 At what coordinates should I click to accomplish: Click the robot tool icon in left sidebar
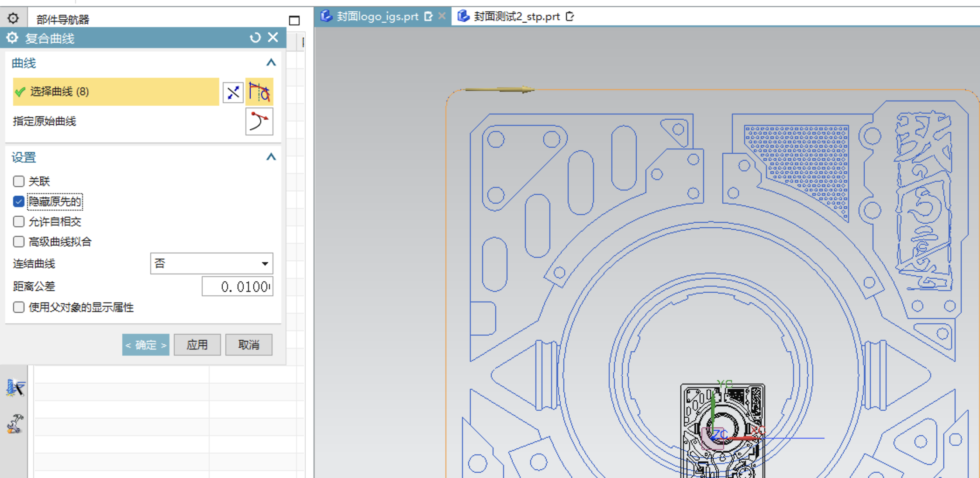15,423
